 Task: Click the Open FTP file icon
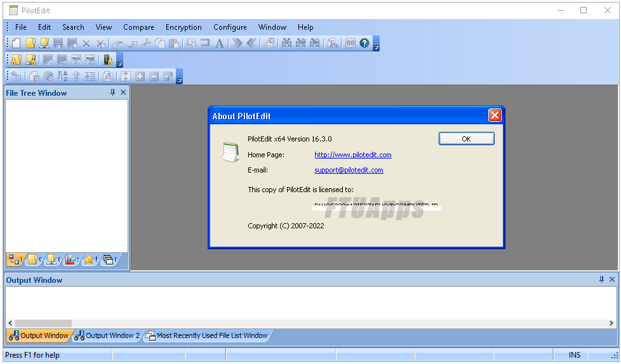[x=44, y=43]
